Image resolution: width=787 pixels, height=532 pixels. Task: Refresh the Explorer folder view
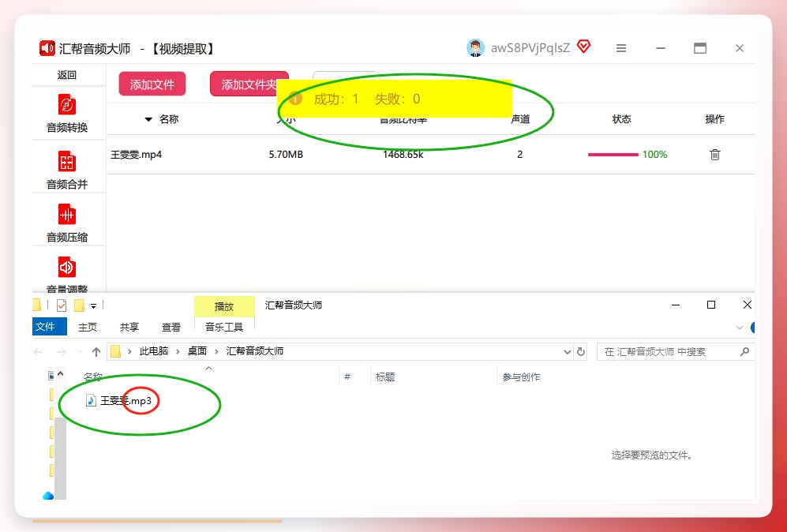coord(581,351)
